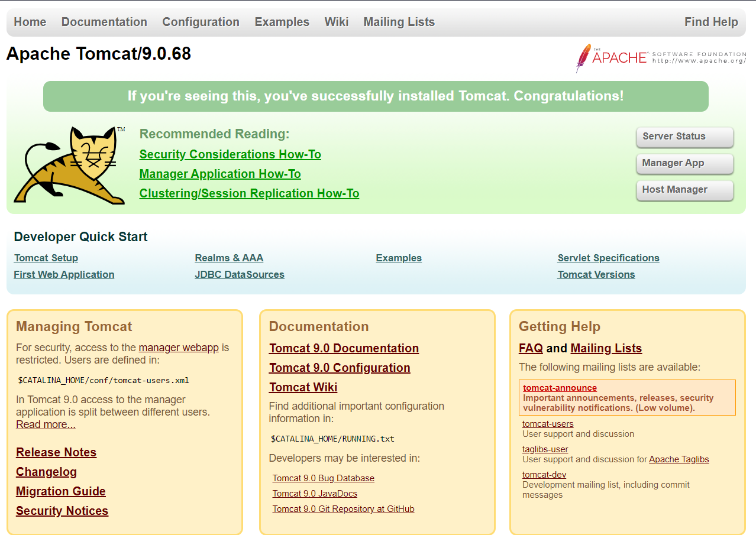Read Security Considerations How-To

click(230, 154)
